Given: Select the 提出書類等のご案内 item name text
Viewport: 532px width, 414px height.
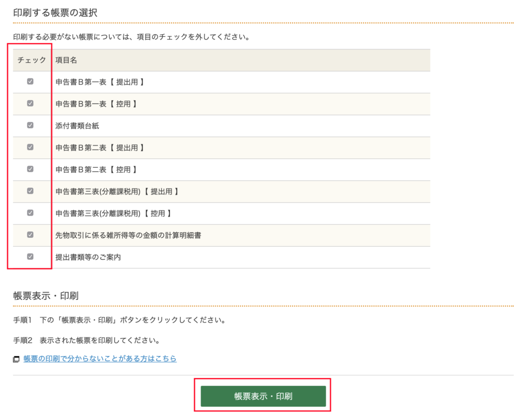Looking at the screenshot, I should click(x=88, y=257).
